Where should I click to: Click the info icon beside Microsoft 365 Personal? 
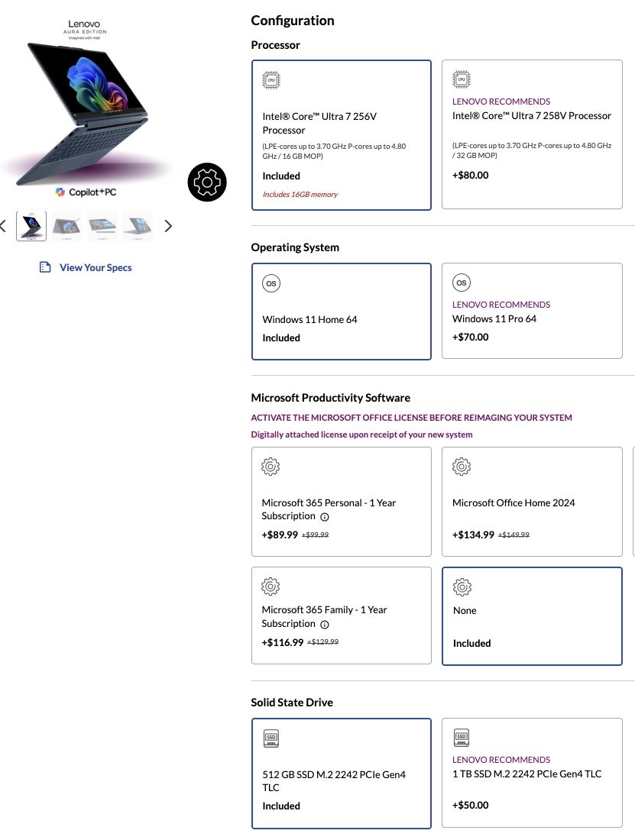point(325,517)
